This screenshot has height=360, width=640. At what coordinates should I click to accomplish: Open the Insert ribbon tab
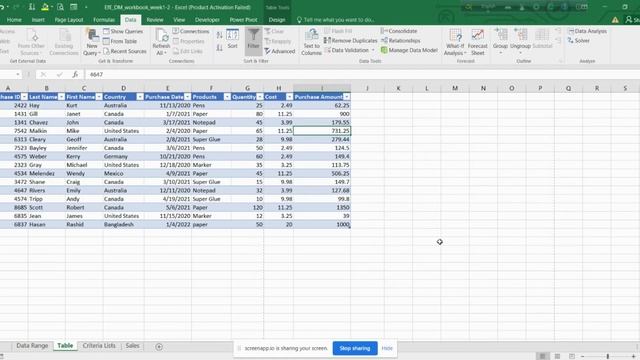point(38,20)
